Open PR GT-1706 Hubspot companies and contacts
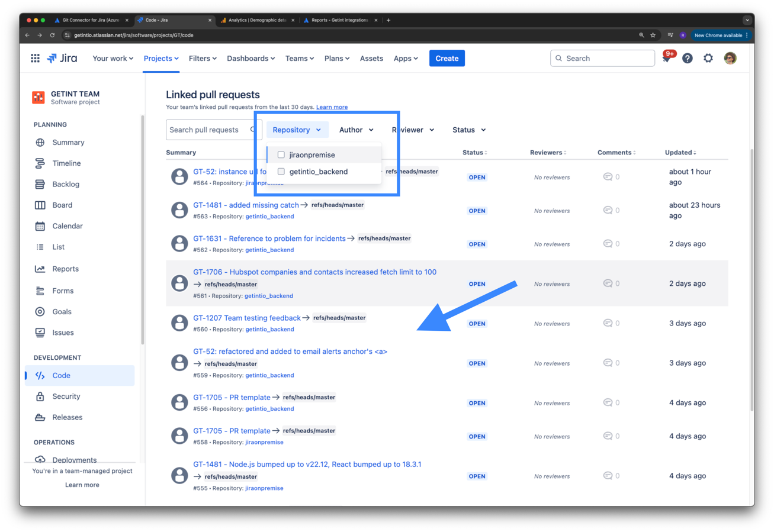 coord(314,272)
